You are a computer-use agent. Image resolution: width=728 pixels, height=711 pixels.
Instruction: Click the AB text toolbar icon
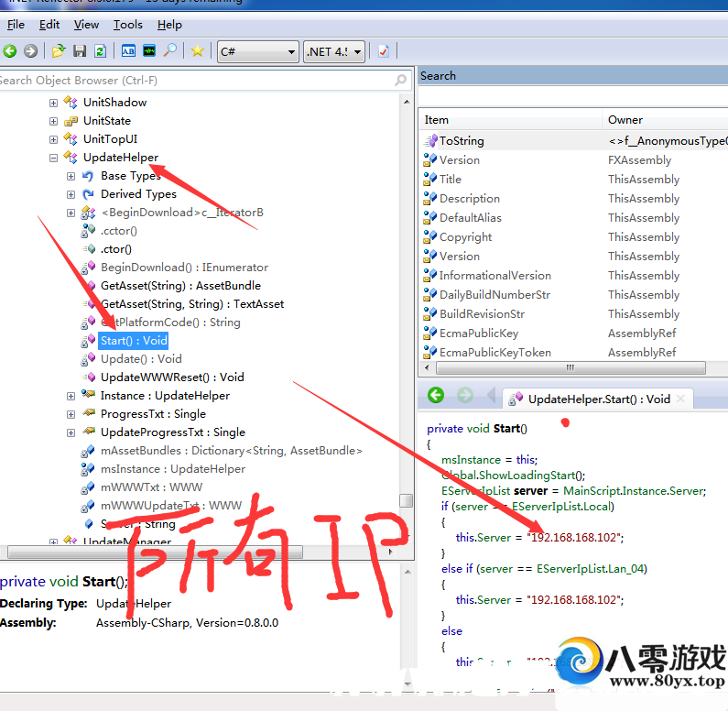coord(128,51)
